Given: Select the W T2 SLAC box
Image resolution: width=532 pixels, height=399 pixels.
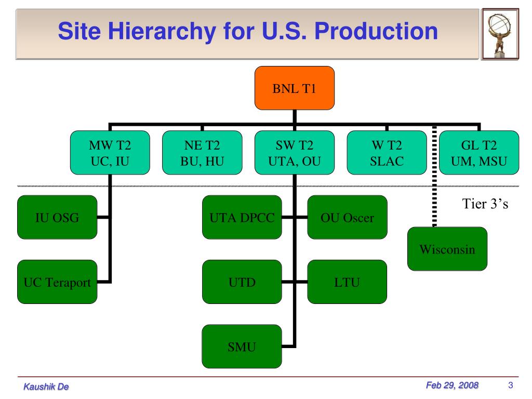Looking at the screenshot, I should tap(387, 153).
